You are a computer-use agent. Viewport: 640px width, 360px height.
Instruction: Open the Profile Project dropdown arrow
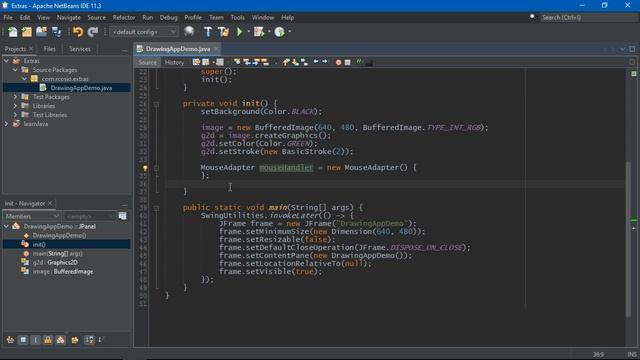(290, 32)
